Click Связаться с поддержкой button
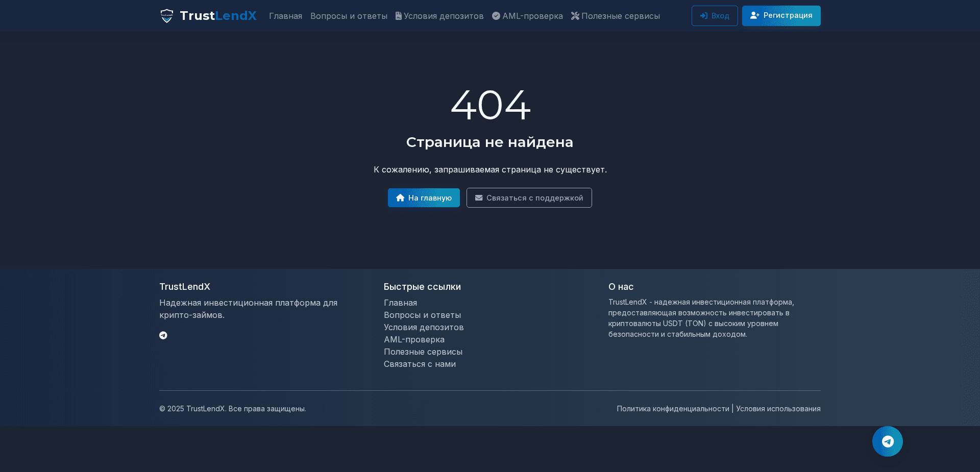980x472 pixels. pyautogui.click(x=529, y=198)
